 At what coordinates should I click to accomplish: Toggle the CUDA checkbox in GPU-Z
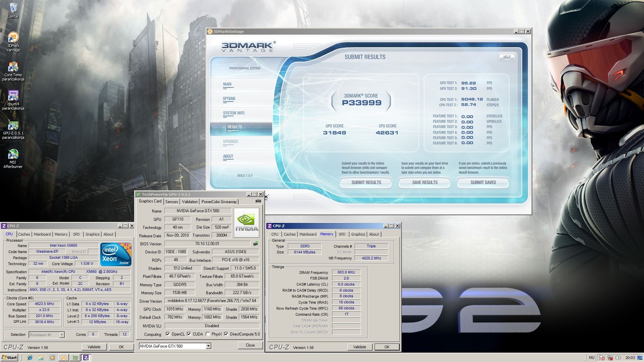(189, 334)
